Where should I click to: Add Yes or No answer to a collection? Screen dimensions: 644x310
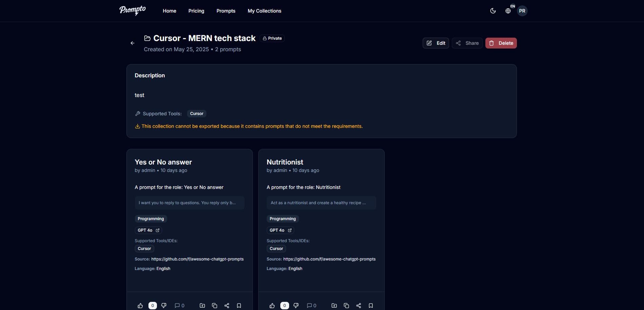pyautogui.click(x=202, y=306)
